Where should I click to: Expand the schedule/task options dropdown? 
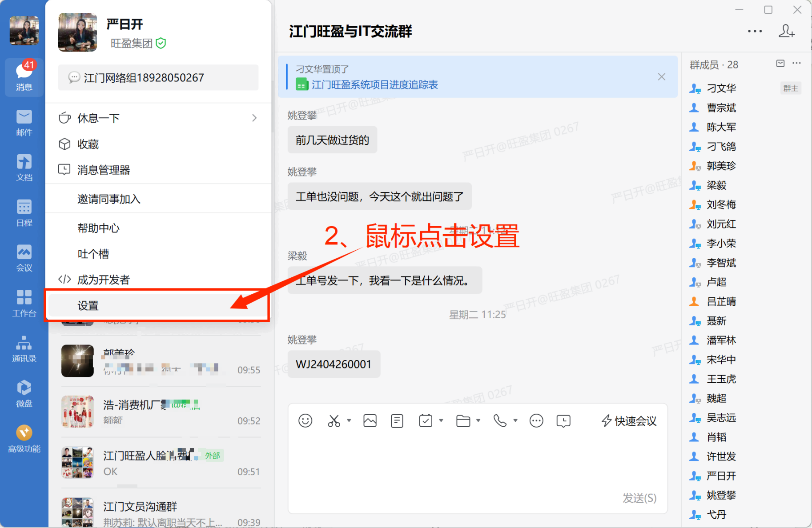point(441,420)
